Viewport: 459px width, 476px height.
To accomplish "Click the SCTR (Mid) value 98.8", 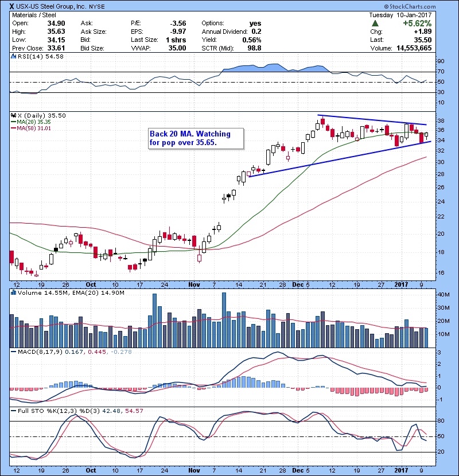I will pos(255,48).
